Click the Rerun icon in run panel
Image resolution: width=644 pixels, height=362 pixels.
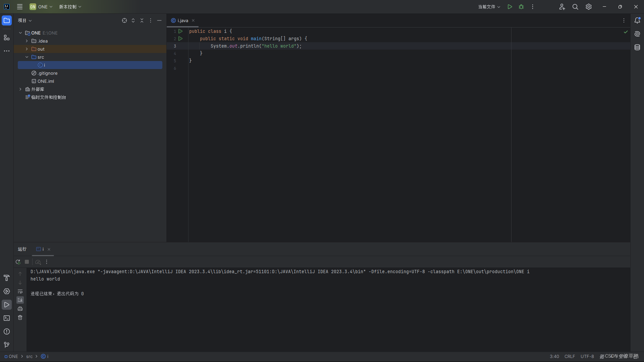pos(18,262)
